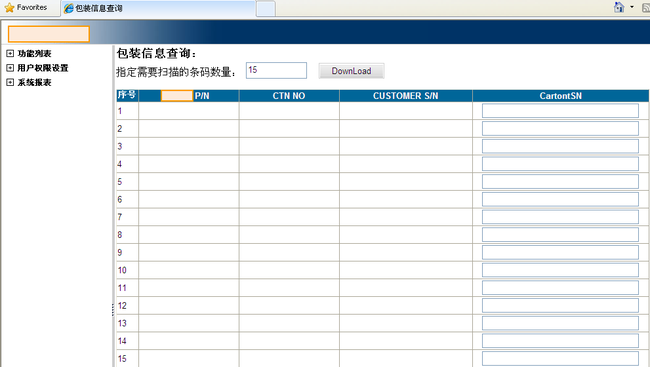Click the CartontSN input in row 2

[560, 129]
